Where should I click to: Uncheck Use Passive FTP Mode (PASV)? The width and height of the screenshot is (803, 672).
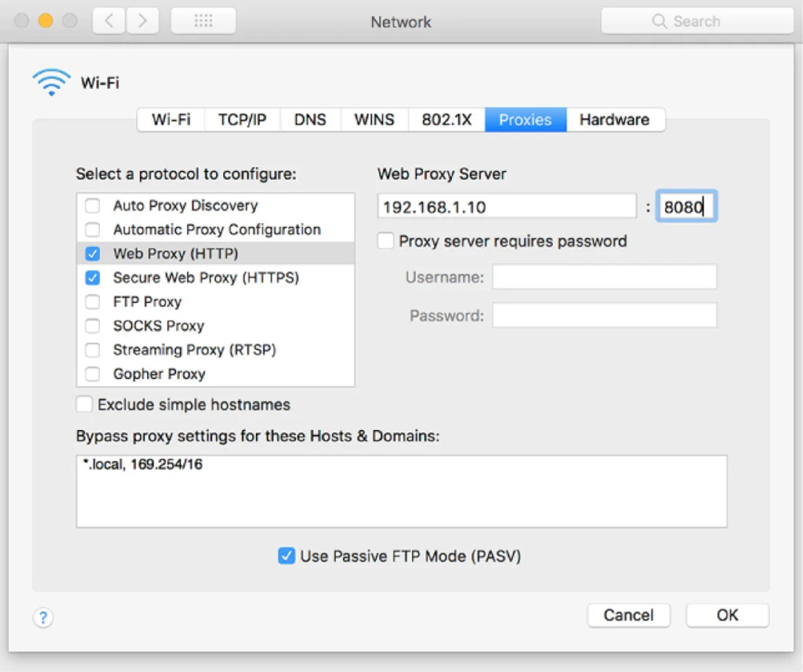287,556
